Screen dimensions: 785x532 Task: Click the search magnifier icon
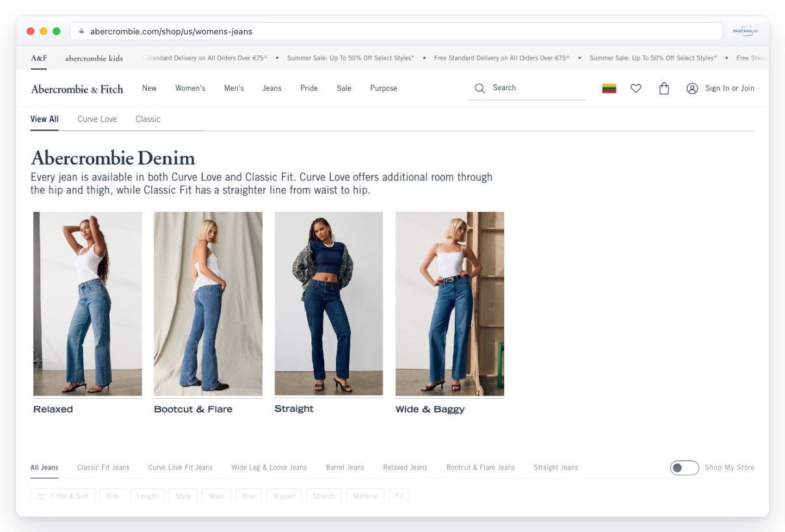tap(480, 88)
